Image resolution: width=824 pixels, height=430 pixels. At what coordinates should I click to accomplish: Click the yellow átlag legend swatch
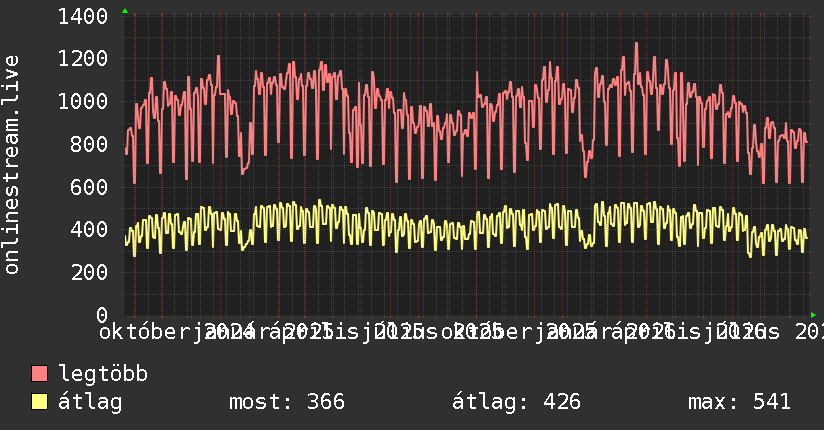39,402
